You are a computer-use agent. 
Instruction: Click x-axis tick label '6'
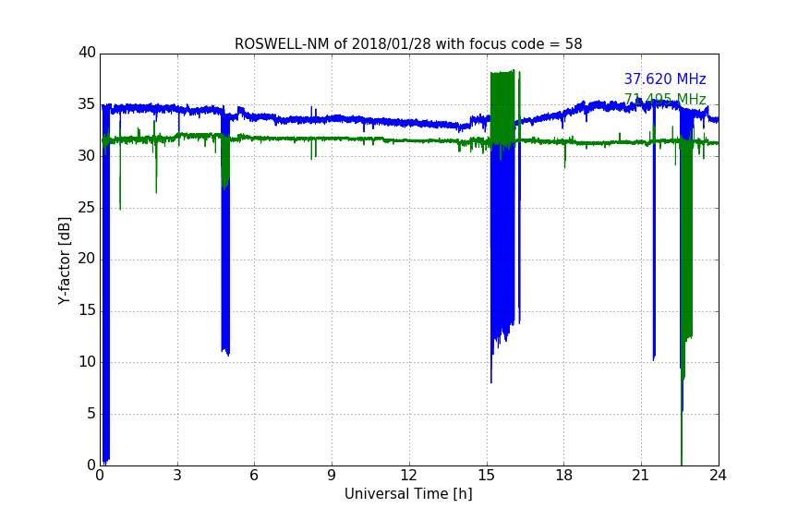(254, 476)
